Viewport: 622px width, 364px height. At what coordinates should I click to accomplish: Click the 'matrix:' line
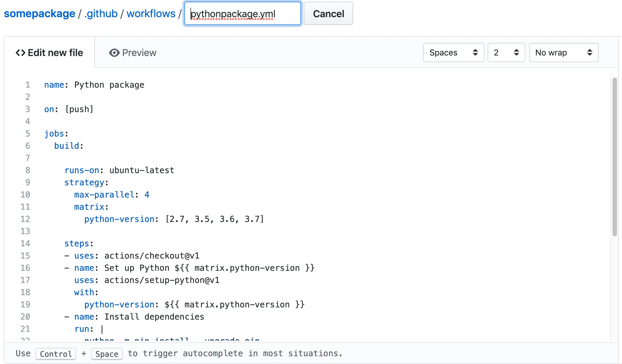click(91, 207)
